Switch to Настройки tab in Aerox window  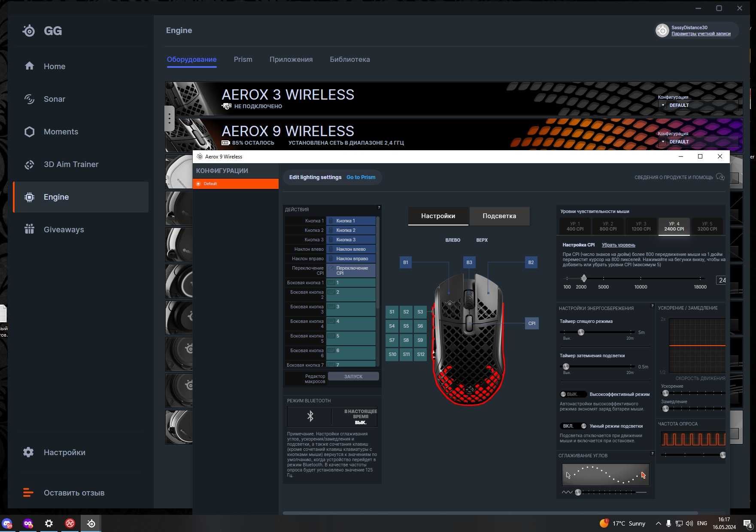[438, 216]
